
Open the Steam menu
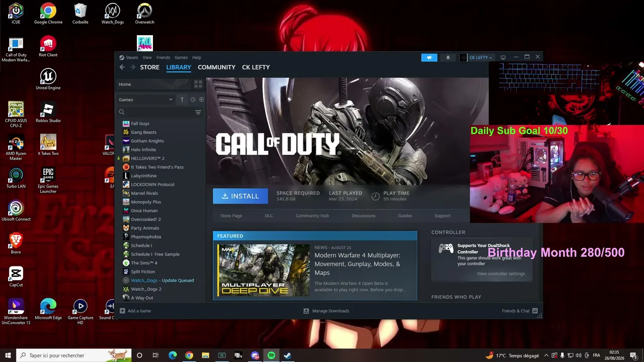pos(132,57)
